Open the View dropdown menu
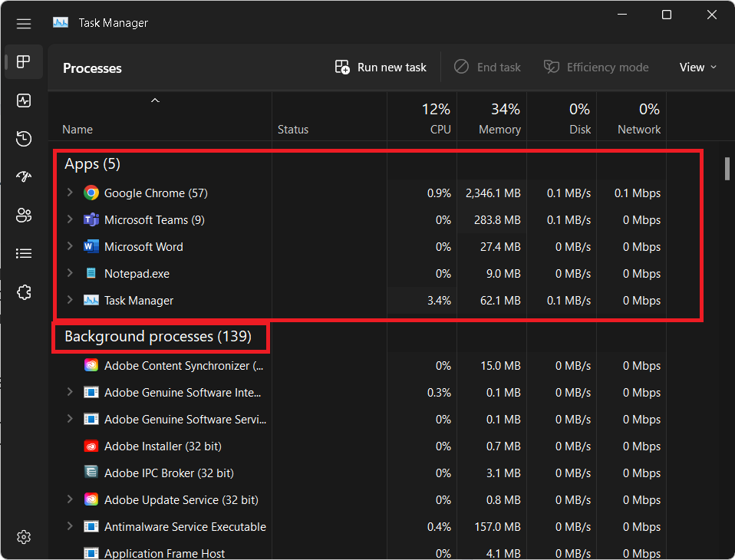735x560 pixels. (x=698, y=68)
